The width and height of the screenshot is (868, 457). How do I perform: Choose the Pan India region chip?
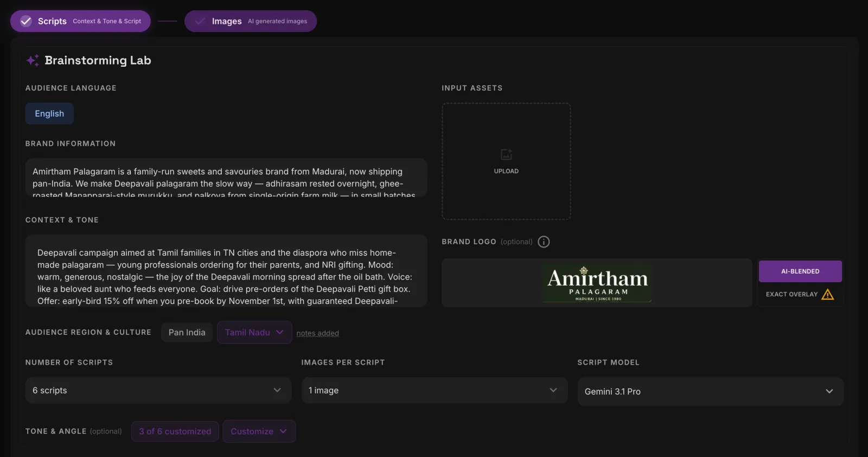coord(187,332)
